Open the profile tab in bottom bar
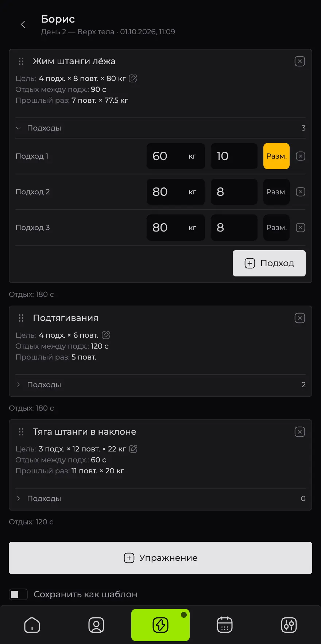The image size is (321, 644). 96,625
